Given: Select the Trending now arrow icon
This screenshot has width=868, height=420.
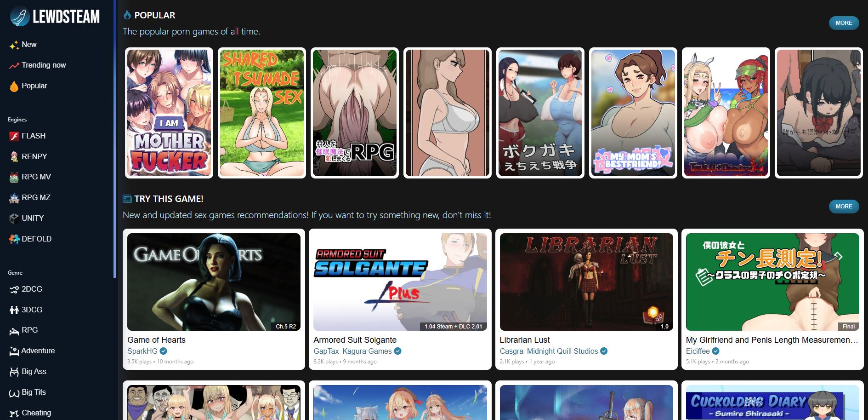Looking at the screenshot, I should (x=14, y=66).
